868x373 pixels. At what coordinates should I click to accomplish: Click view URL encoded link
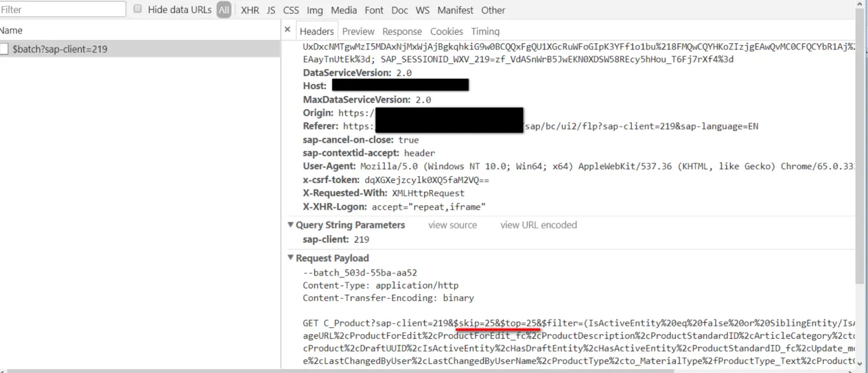point(539,225)
